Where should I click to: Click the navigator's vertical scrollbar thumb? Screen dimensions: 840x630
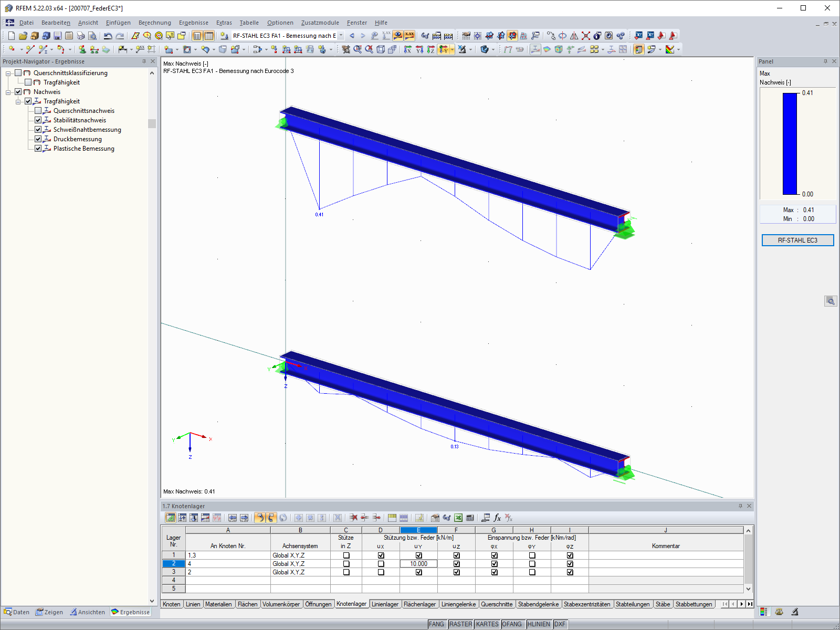click(x=152, y=124)
